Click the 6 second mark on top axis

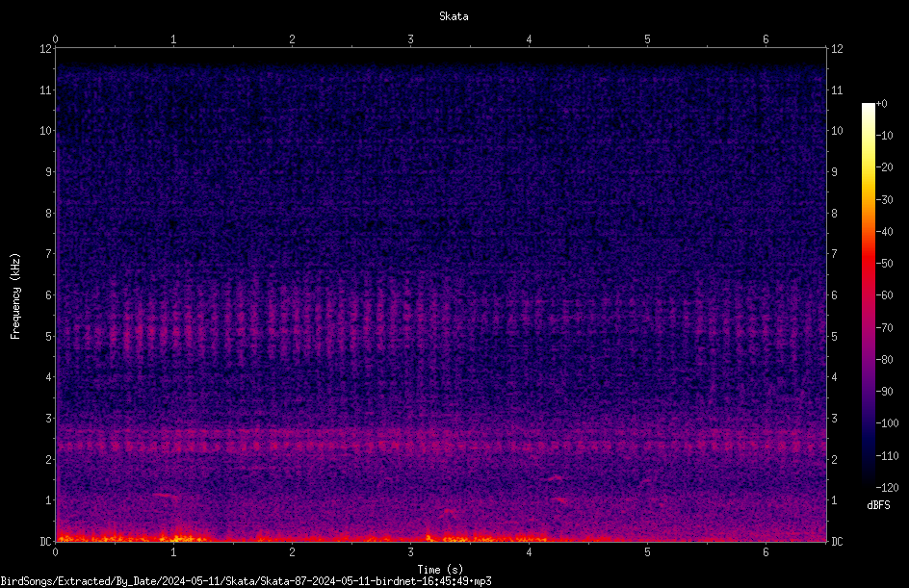pos(766,39)
